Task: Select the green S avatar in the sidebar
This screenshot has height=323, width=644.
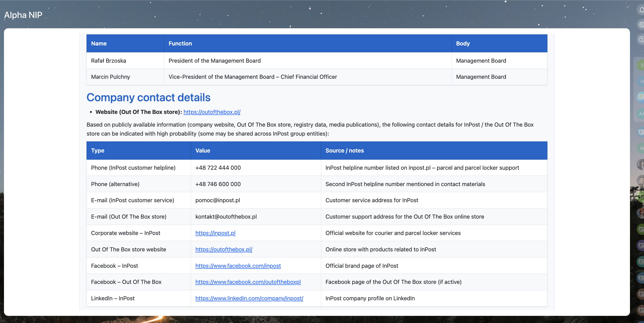Action: click(641, 65)
